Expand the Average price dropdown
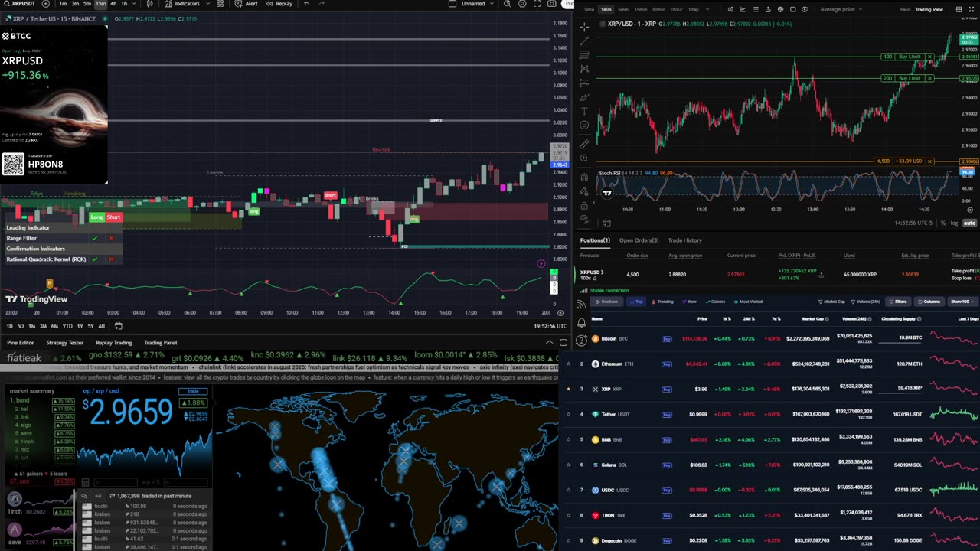Viewport: 980px width, 551px height. click(x=841, y=9)
